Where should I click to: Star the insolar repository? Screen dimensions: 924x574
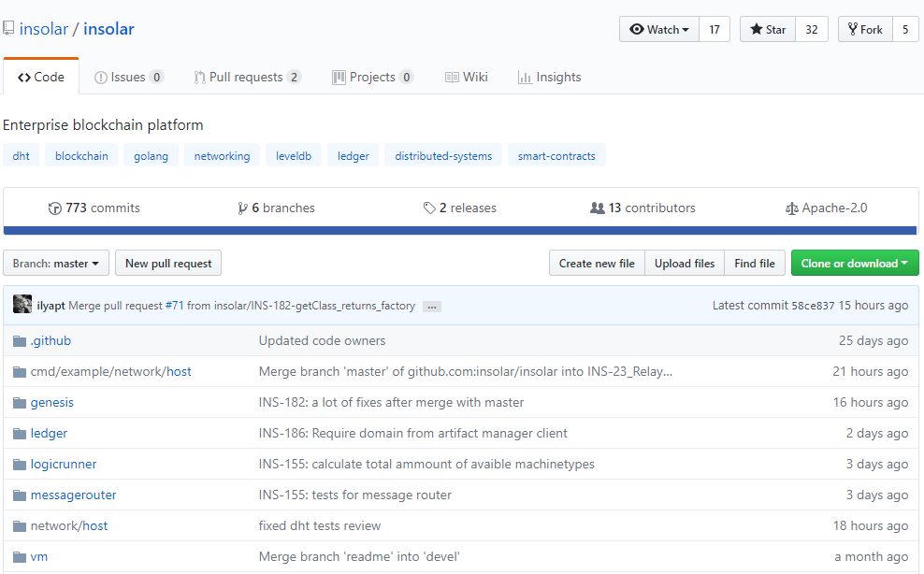pyautogui.click(x=768, y=30)
